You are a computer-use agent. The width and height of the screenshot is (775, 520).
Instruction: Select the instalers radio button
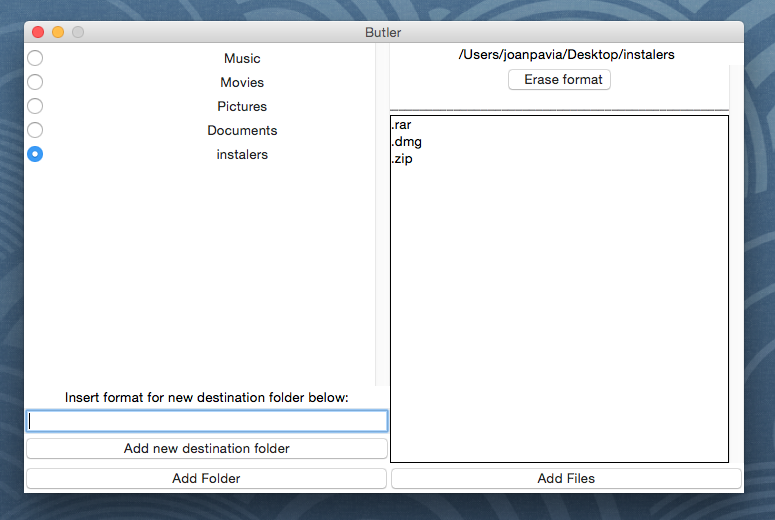(35, 154)
